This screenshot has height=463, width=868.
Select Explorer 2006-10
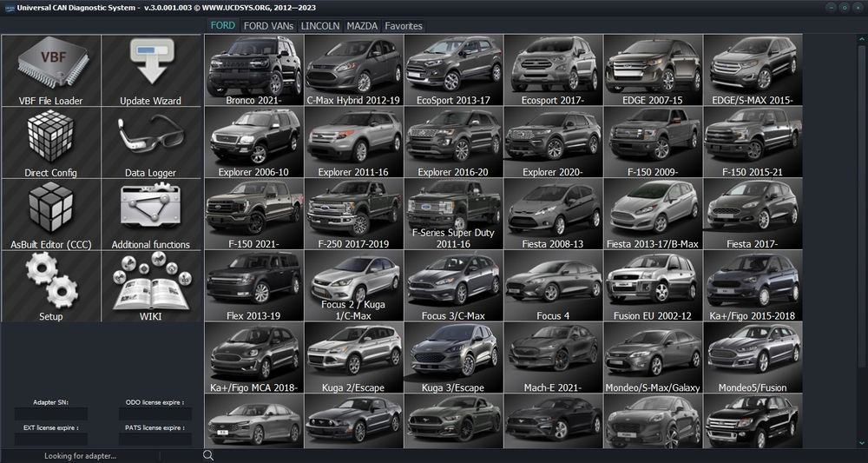(254, 142)
